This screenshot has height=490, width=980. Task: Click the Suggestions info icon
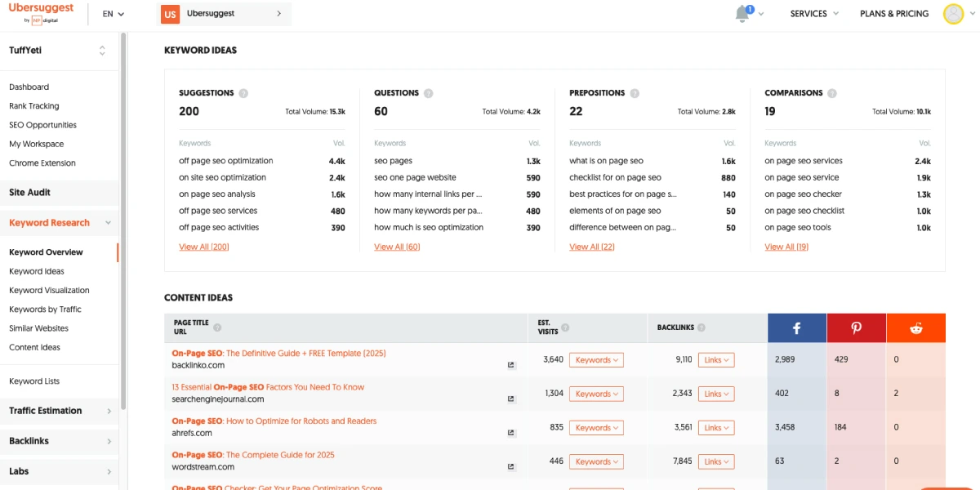pos(243,93)
